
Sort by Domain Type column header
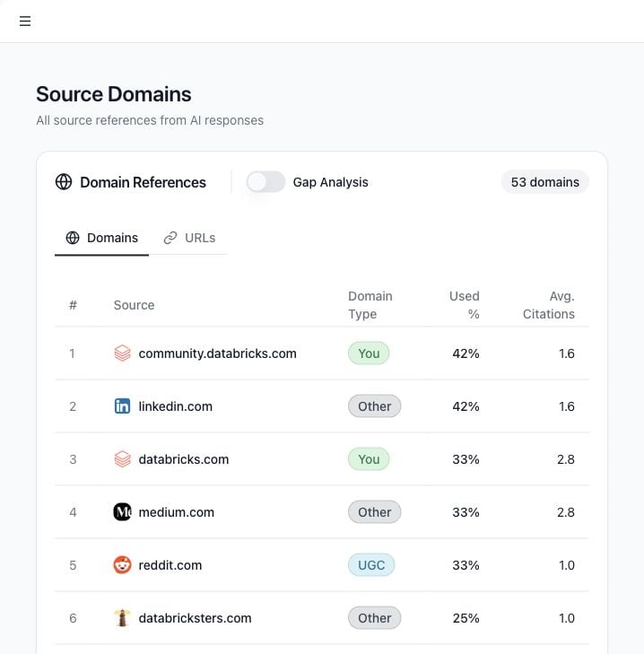click(370, 305)
